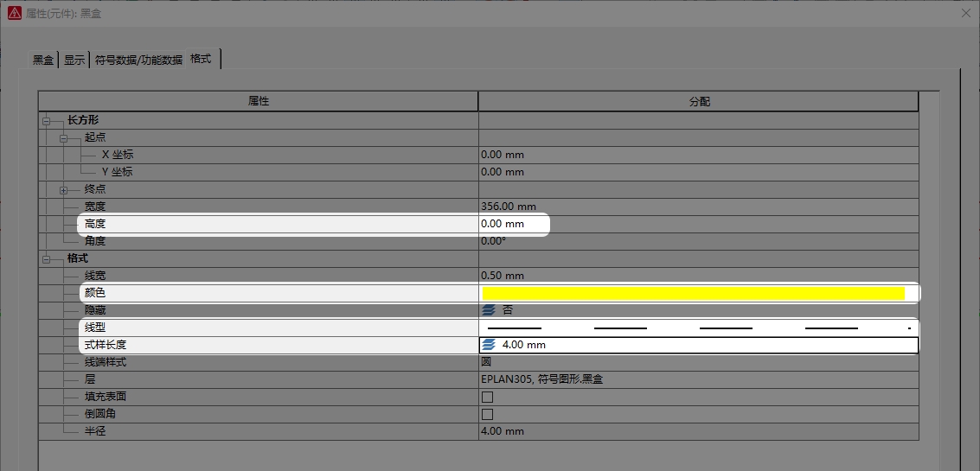980x471 pixels.
Task: Collapse the 起点 node
Action: pos(63,138)
